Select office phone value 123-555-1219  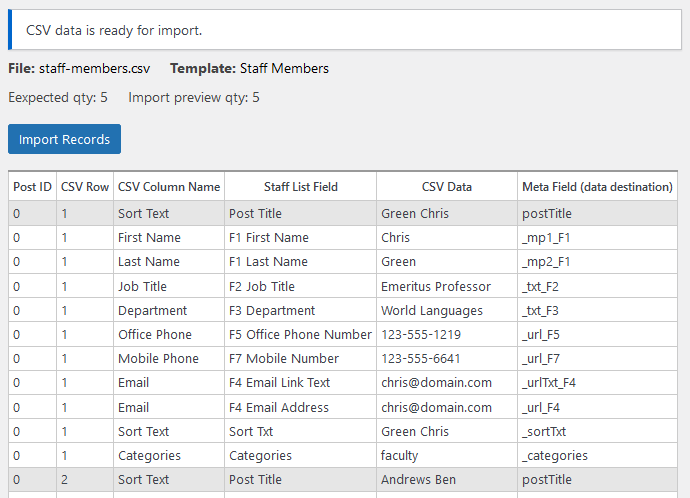point(423,334)
